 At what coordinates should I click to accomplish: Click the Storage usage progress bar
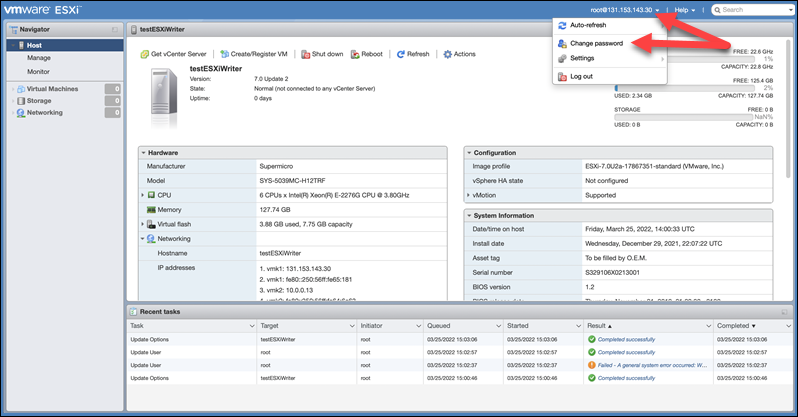pyautogui.click(x=683, y=117)
